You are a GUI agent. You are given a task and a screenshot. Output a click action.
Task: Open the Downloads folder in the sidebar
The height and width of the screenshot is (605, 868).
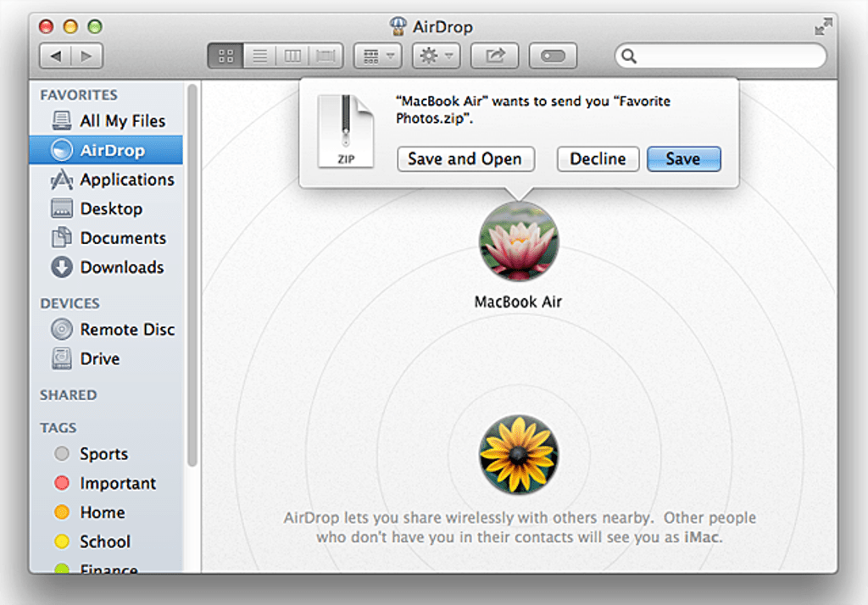coord(123,268)
